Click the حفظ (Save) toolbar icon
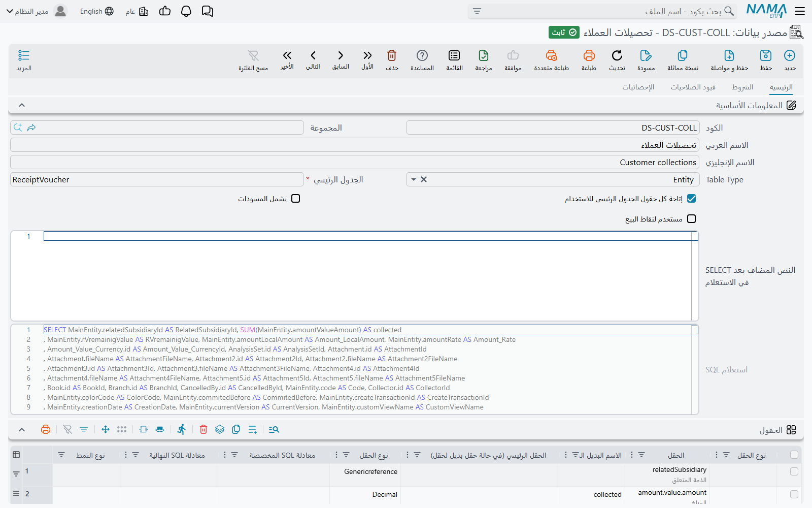 tap(766, 55)
